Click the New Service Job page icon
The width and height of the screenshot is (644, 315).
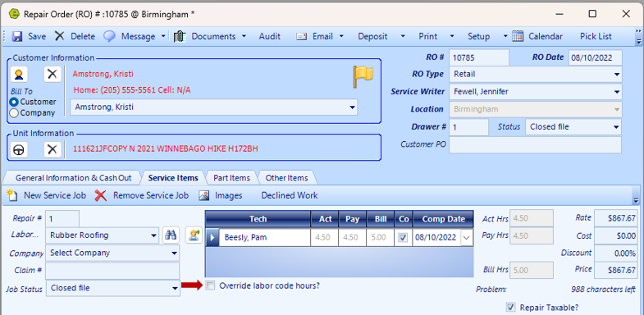(x=12, y=195)
